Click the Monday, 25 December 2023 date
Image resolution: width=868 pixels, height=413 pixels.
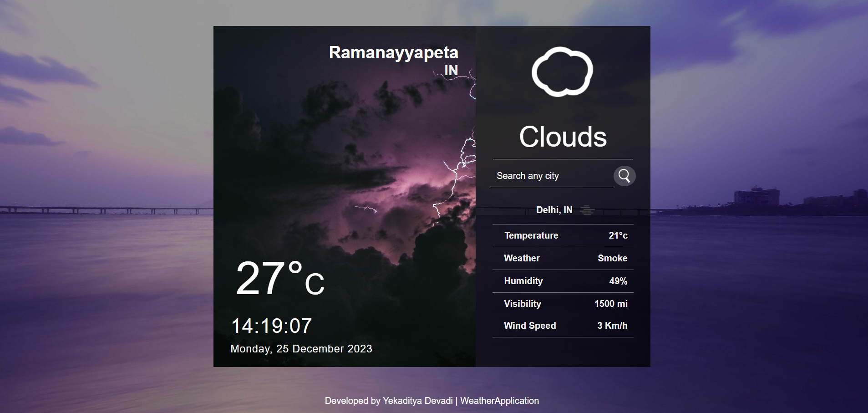(x=301, y=349)
